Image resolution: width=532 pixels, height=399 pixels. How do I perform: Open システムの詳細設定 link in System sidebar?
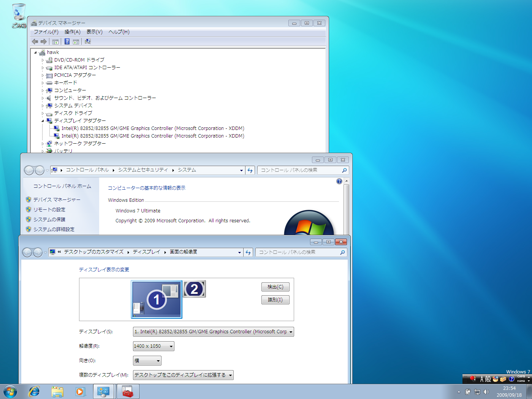click(54, 229)
